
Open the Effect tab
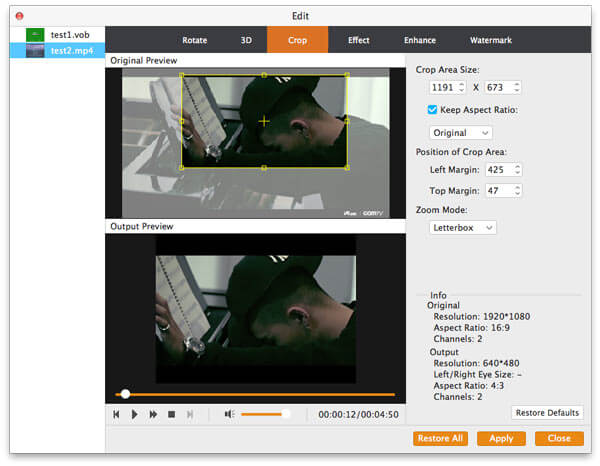359,40
